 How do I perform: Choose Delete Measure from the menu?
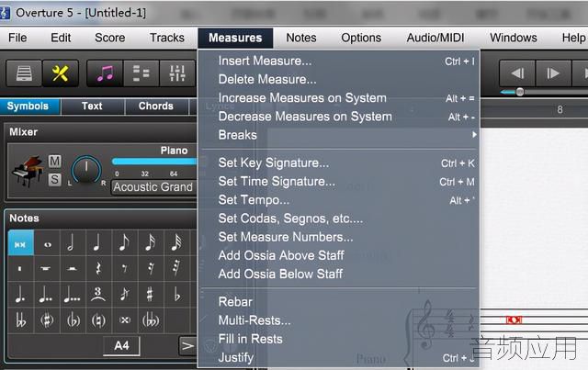[339, 80]
